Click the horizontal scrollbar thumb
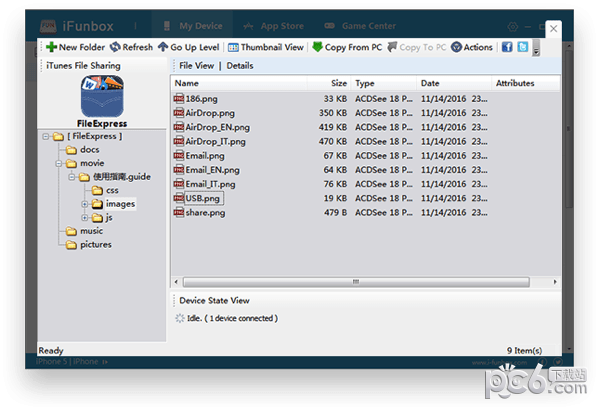Image resolution: width=600 pixels, height=411 pixels. pos(356,282)
